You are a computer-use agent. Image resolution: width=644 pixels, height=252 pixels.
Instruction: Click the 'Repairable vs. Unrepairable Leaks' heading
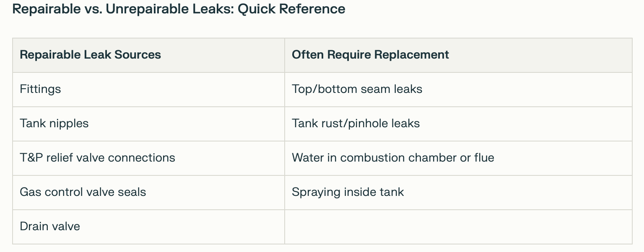click(179, 9)
